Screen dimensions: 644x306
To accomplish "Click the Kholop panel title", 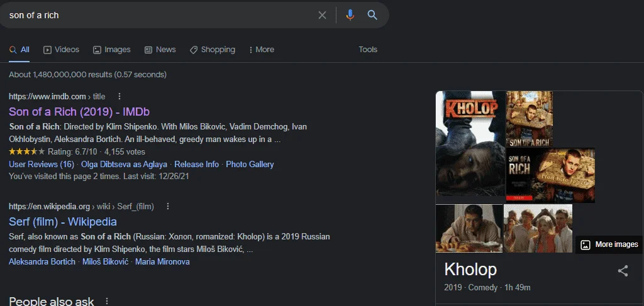I will click(470, 270).
